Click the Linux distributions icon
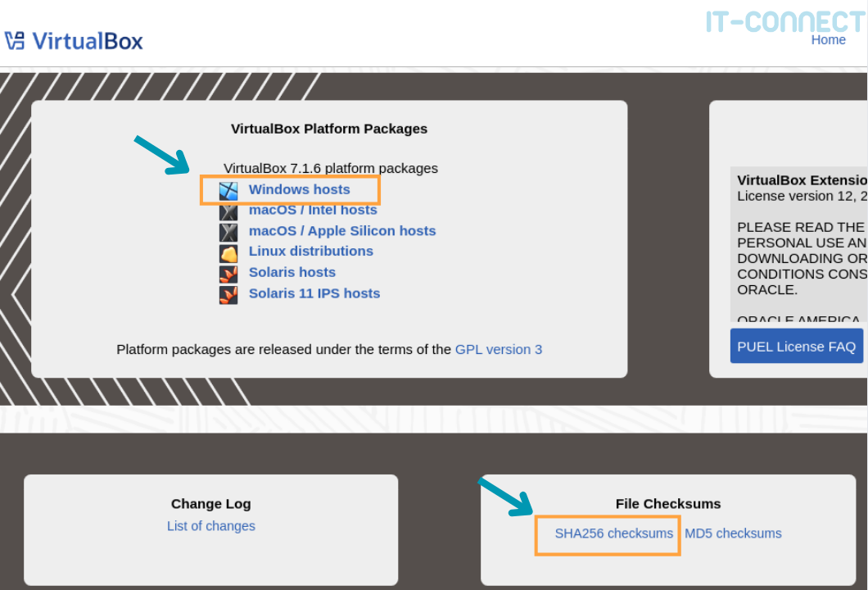The image size is (868, 590). tap(228, 253)
